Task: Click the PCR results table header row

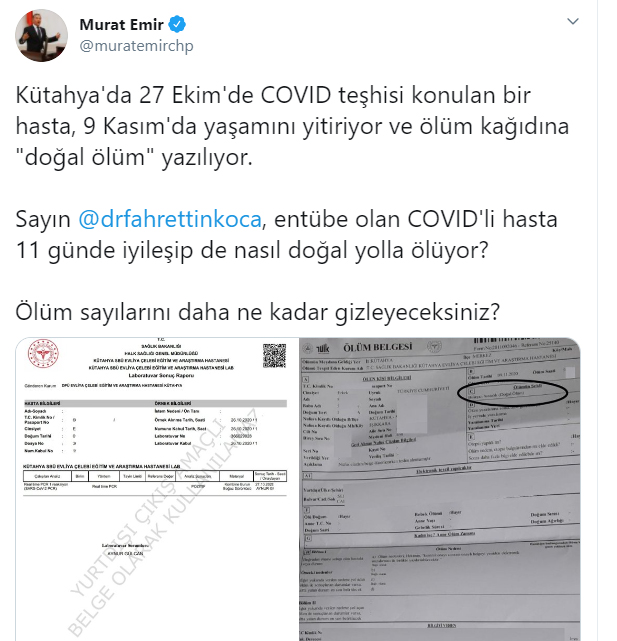Action: point(155,476)
